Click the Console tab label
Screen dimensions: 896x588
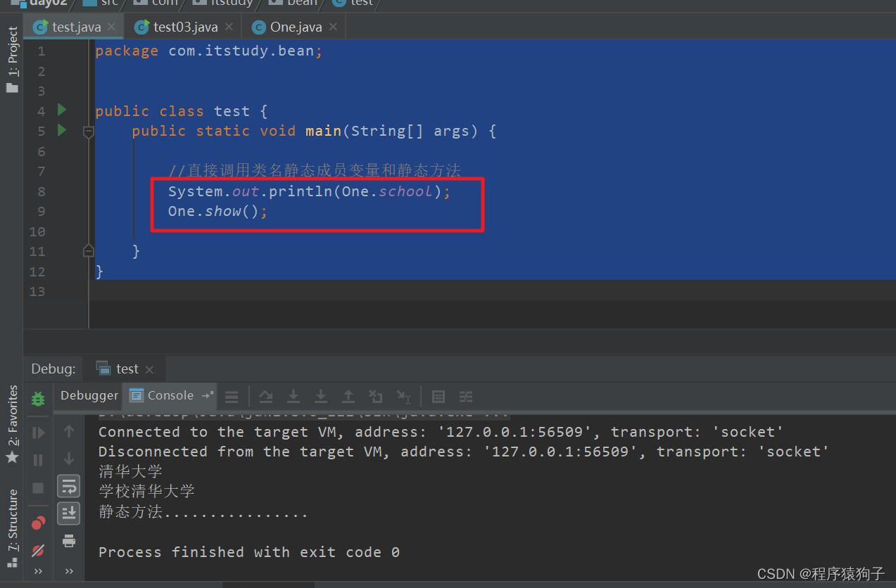tap(170, 395)
